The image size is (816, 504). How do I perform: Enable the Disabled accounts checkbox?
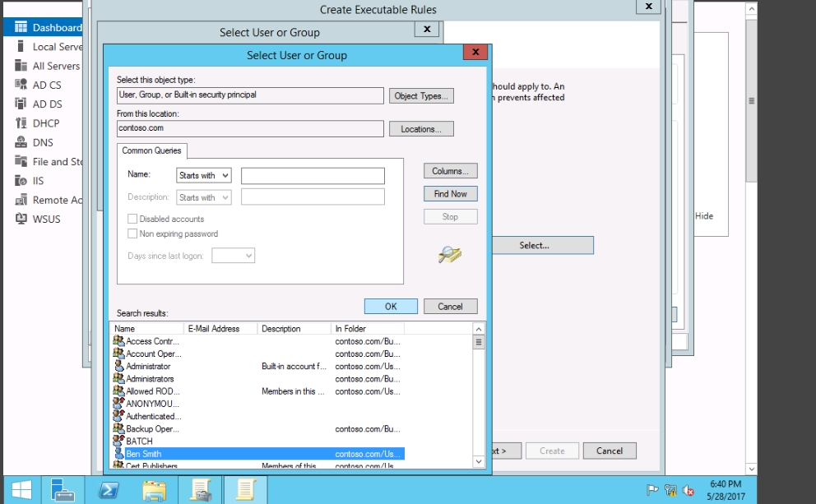pos(132,220)
